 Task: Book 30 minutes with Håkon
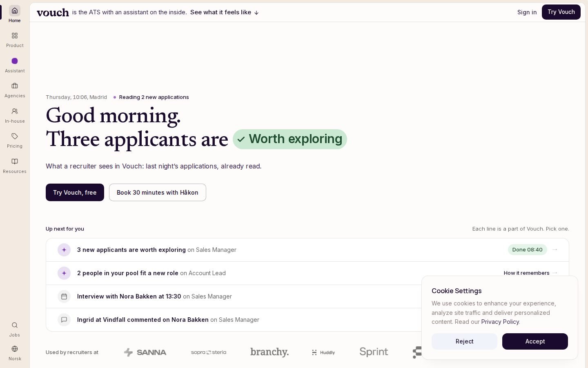point(158,192)
